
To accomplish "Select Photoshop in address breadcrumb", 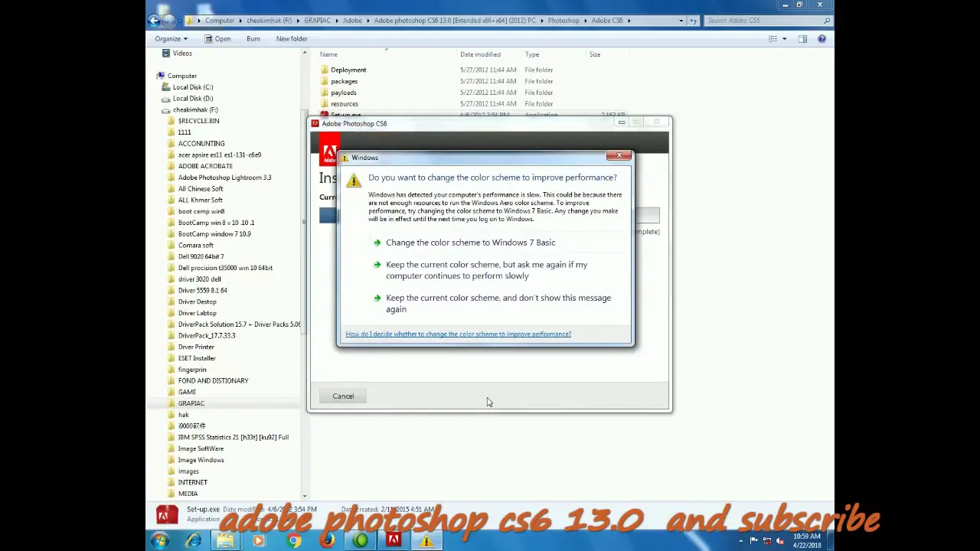I will point(563,21).
